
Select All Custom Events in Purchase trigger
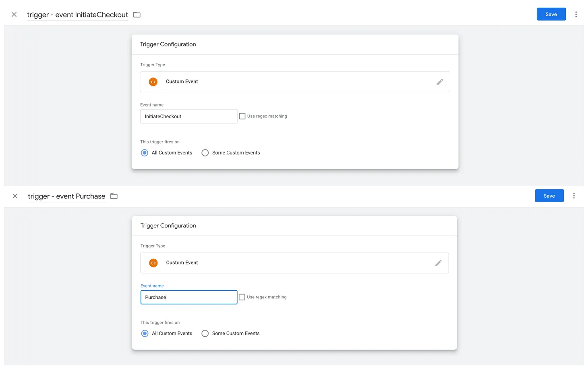tap(145, 334)
